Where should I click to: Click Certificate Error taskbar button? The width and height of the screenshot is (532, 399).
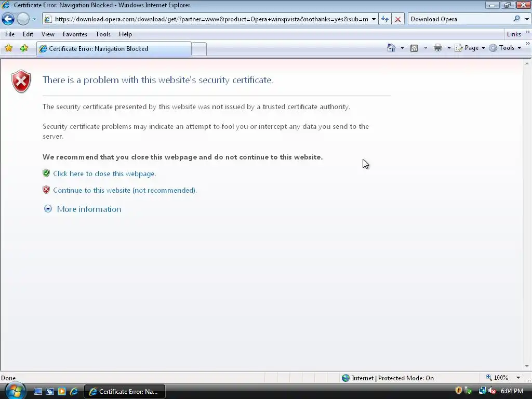pyautogui.click(x=125, y=392)
